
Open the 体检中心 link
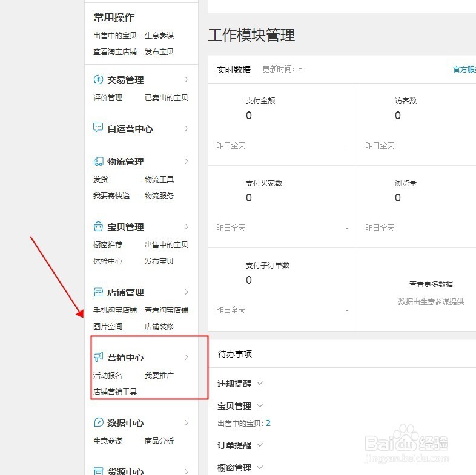click(107, 261)
